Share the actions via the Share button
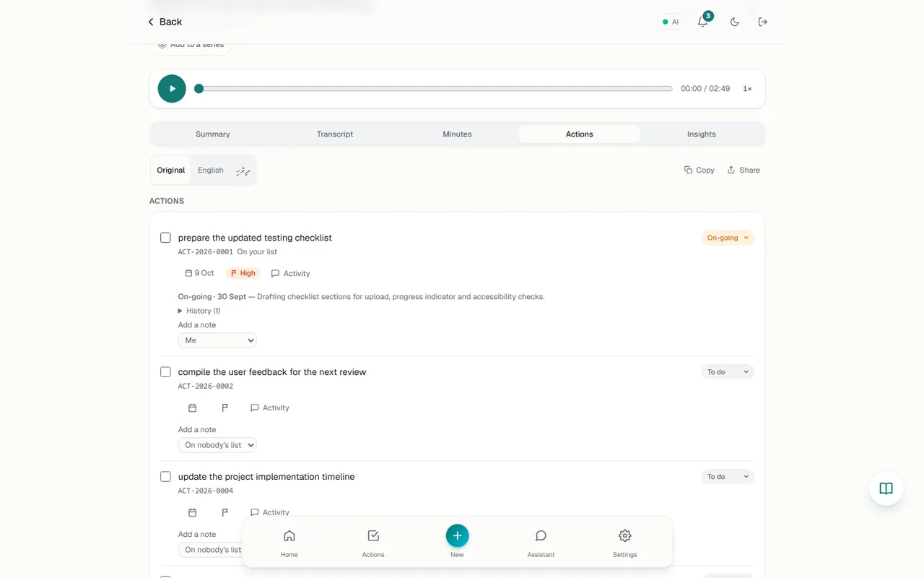 (x=744, y=171)
